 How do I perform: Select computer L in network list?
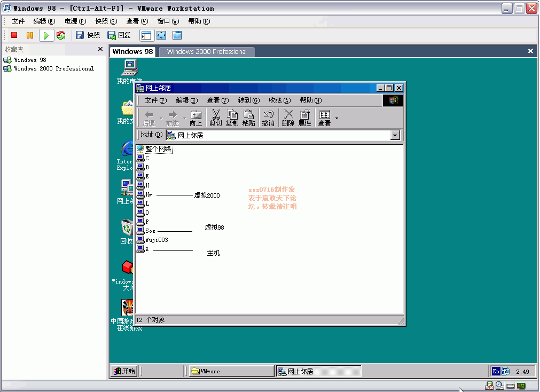(x=143, y=203)
